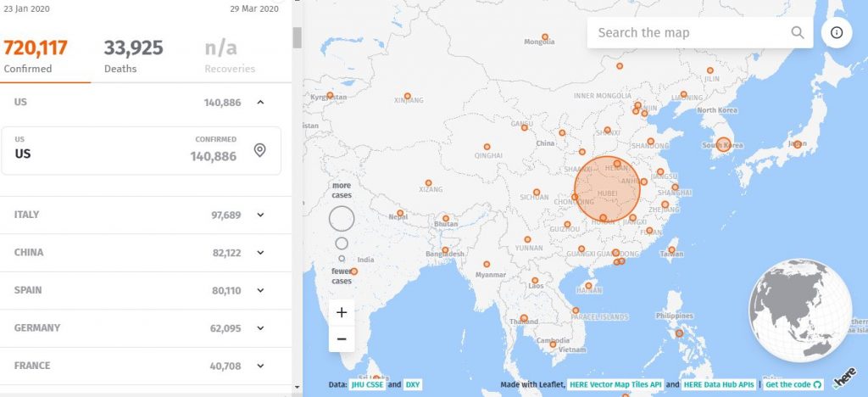Image resolution: width=868 pixels, height=397 pixels.
Task: Click France's 40,708 count
Action: (225, 366)
